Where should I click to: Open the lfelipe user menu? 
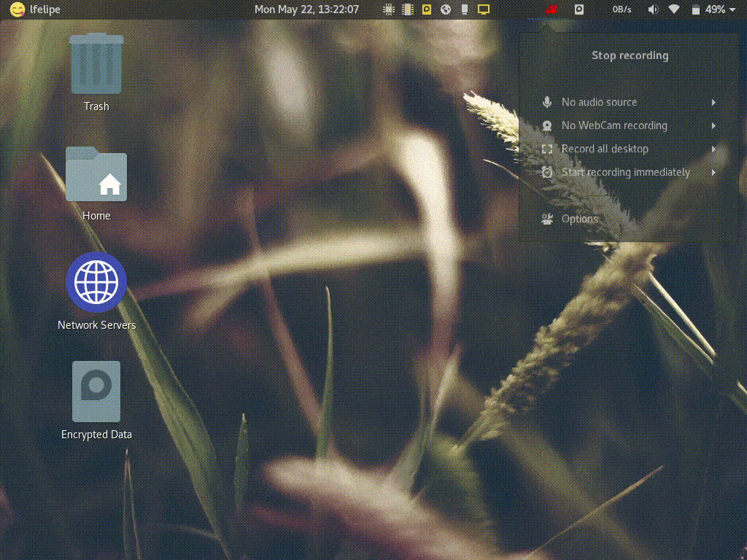click(x=44, y=9)
